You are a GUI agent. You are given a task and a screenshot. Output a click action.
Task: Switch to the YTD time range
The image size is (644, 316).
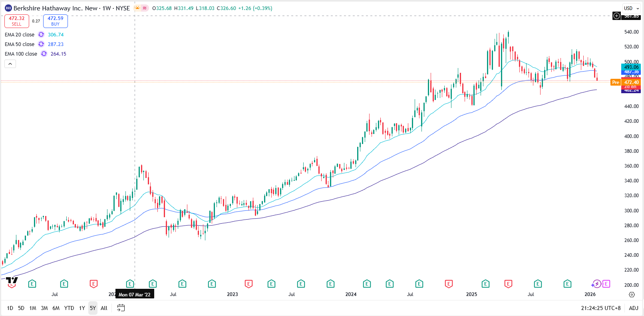(x=69, y=308)
